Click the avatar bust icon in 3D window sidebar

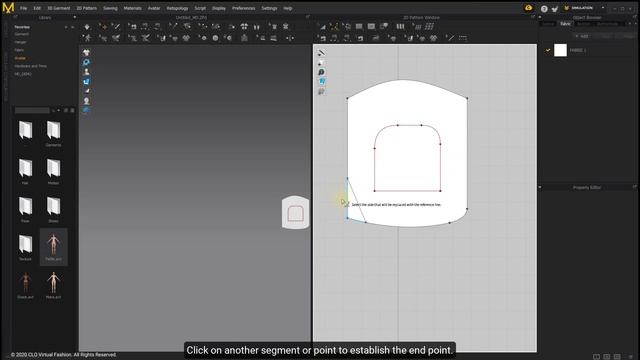pyautogui.click(x=86, y=72)
